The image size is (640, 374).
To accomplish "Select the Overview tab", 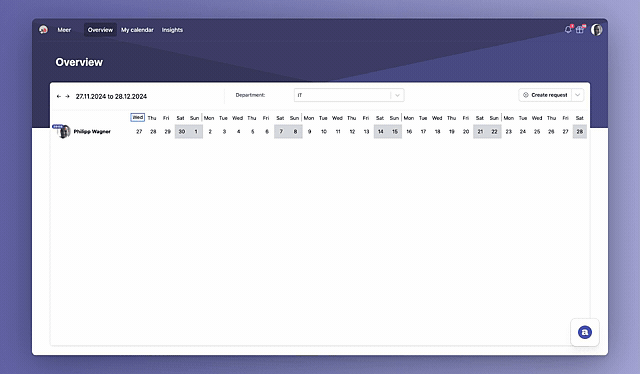I will [100, 30].
